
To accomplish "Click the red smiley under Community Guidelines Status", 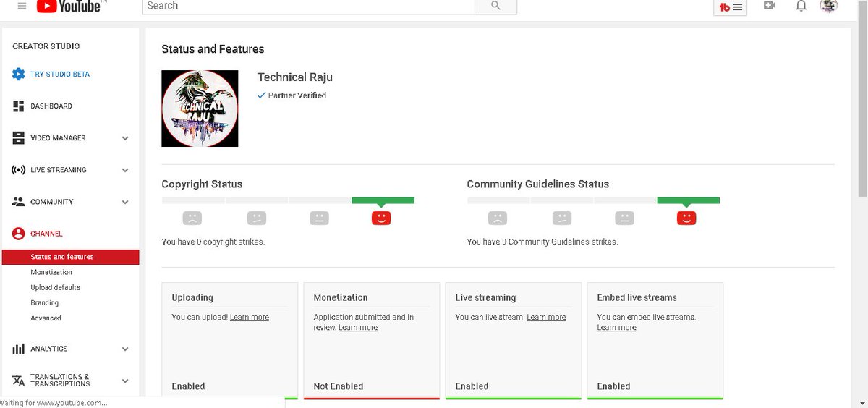I will click(x=686, y=217).
